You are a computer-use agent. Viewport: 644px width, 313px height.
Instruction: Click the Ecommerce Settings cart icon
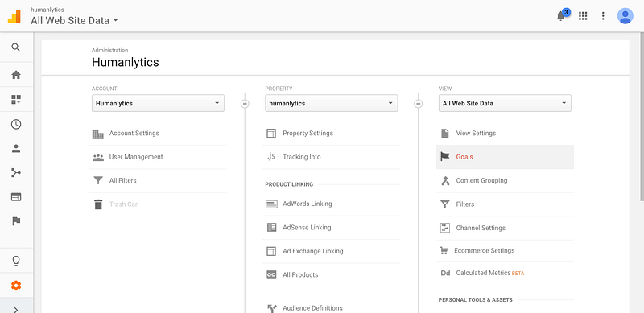tap(444, 250)
